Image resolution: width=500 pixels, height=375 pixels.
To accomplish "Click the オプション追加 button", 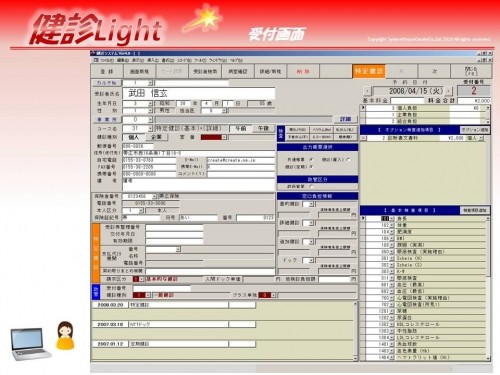I will 475,130.
